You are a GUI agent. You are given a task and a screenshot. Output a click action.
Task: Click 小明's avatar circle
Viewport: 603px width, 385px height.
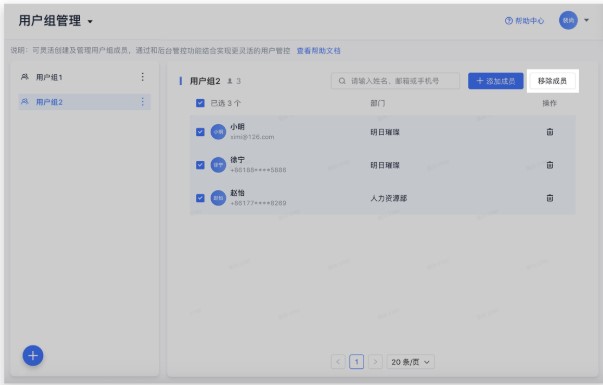click(x=218, y=132)
